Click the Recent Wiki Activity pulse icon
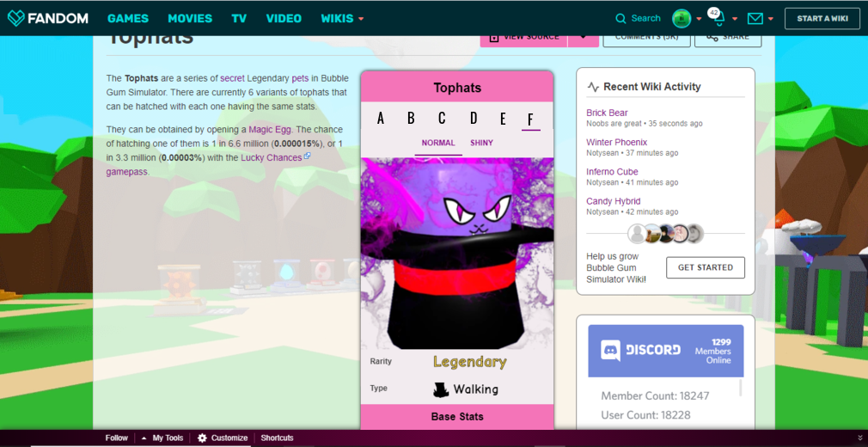This screenshot has width=868, height=447. (593, 87)
